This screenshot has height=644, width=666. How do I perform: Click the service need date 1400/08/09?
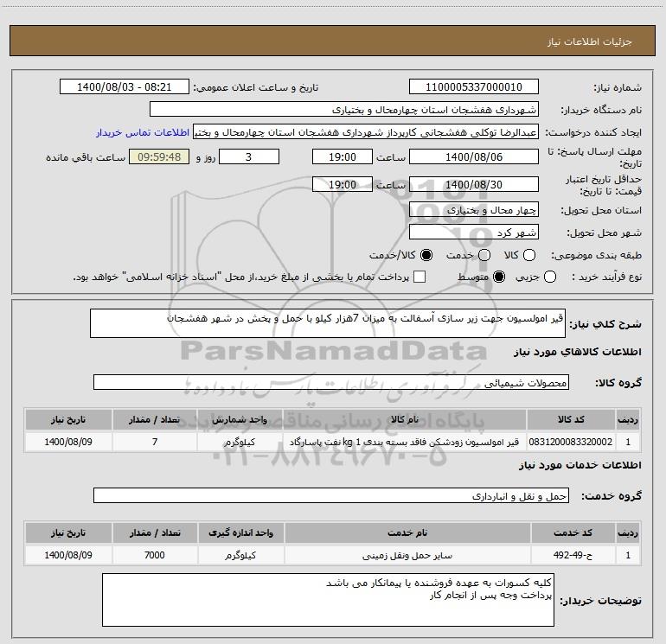click(68, 555)
